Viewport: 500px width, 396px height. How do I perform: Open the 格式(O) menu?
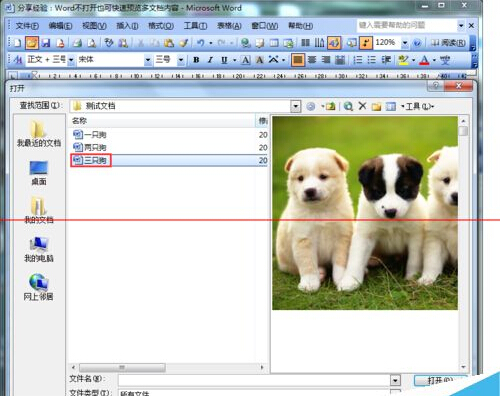tap(161, 26)
